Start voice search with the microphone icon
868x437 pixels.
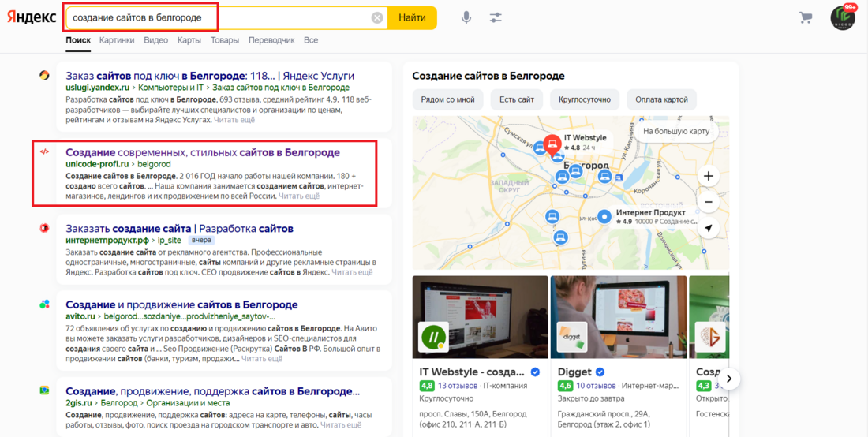pos(466,17)
